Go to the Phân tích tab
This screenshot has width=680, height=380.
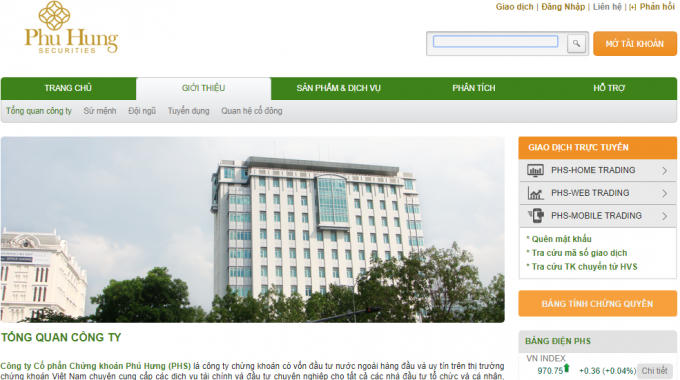474,88
